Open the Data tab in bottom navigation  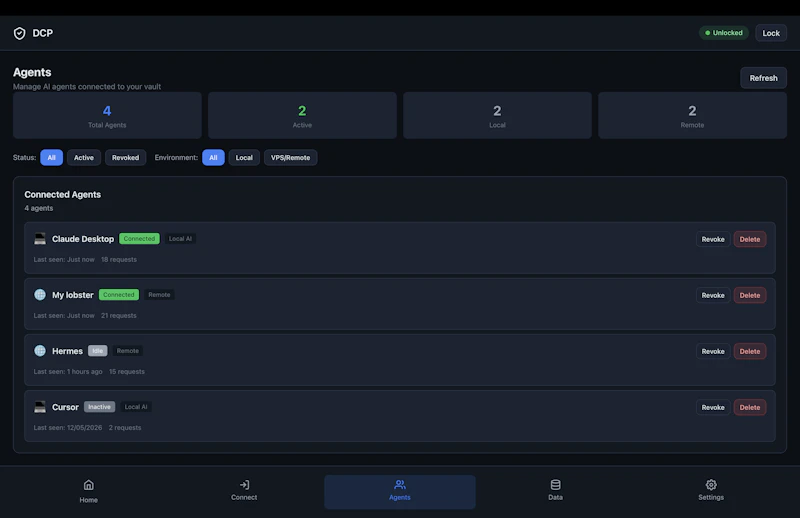click(x=555, y=490)
